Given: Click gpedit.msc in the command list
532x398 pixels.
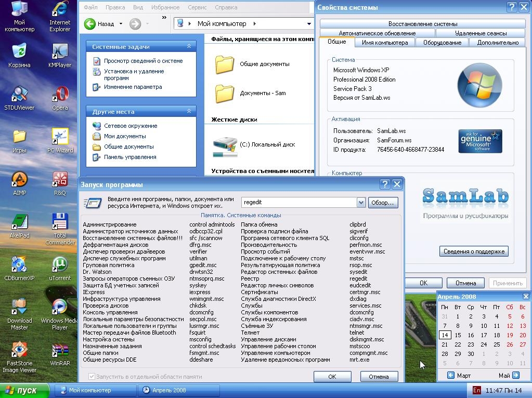Looking at the screenshot, I should point(203,265).
